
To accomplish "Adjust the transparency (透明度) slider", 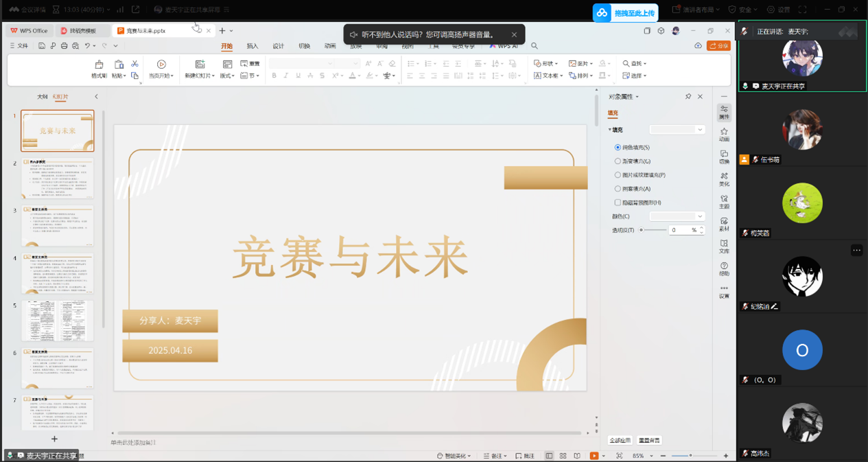I will (x=642, y=230).
